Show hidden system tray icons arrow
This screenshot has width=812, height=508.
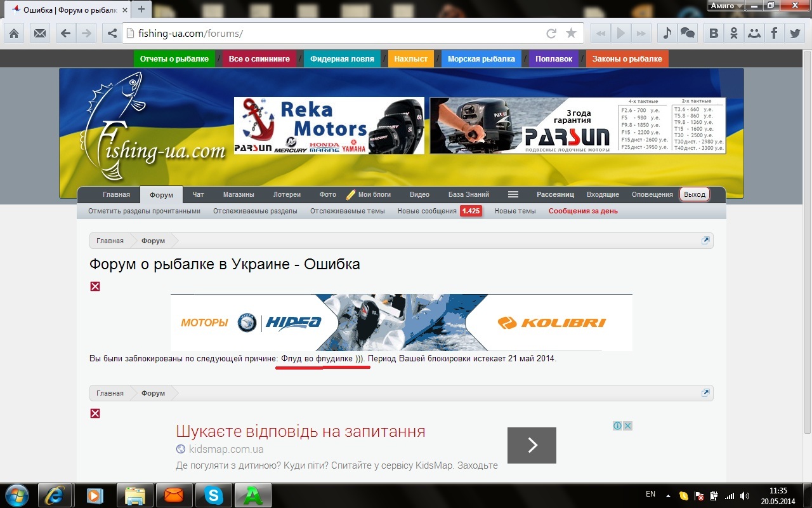point(668,495)
